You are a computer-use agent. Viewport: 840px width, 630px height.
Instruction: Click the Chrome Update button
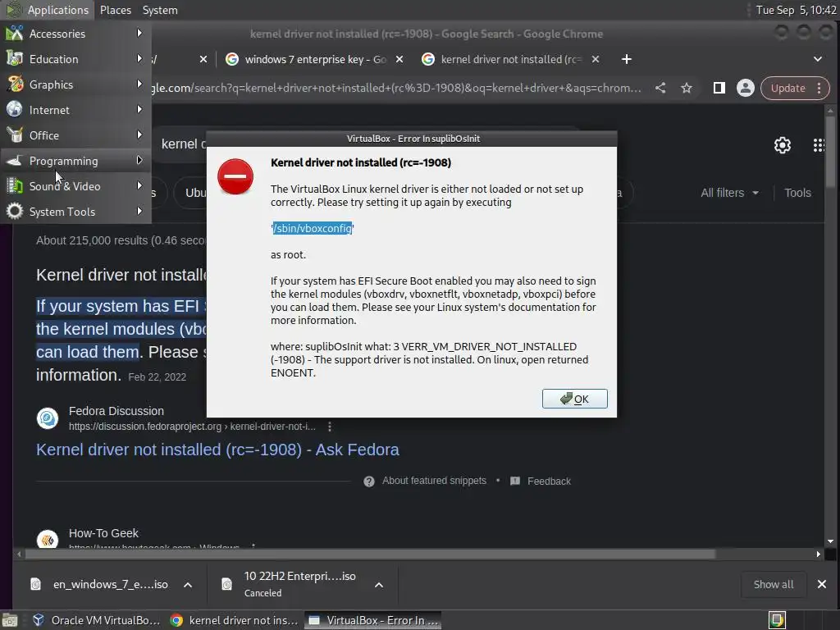coord(795,89)
